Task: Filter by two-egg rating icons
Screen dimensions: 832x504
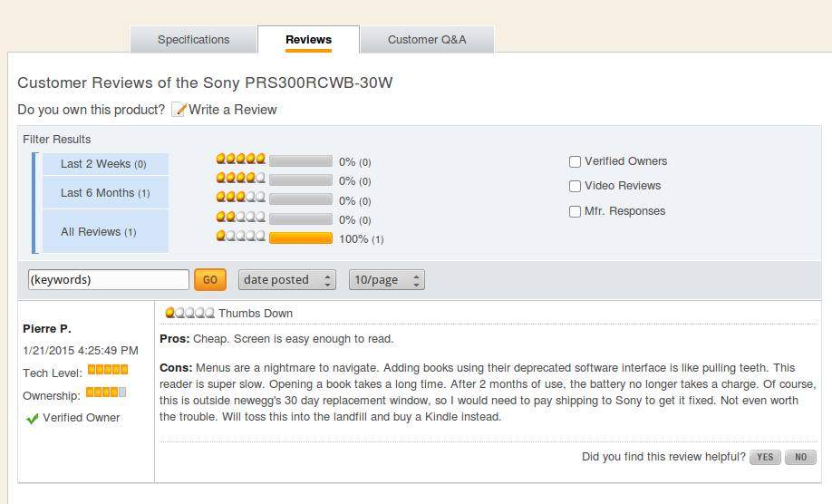Action: 240,217
